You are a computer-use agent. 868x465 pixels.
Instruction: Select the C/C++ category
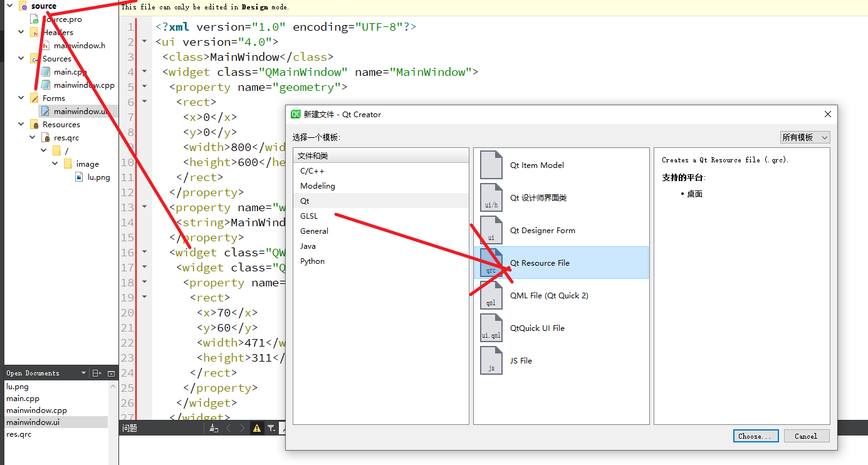(381, 170)
